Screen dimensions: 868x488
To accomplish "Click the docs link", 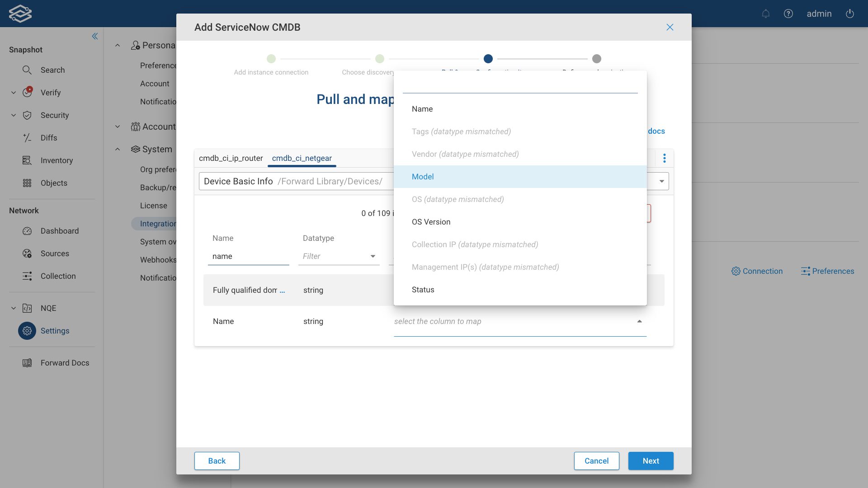I will (x=656, y=131).
